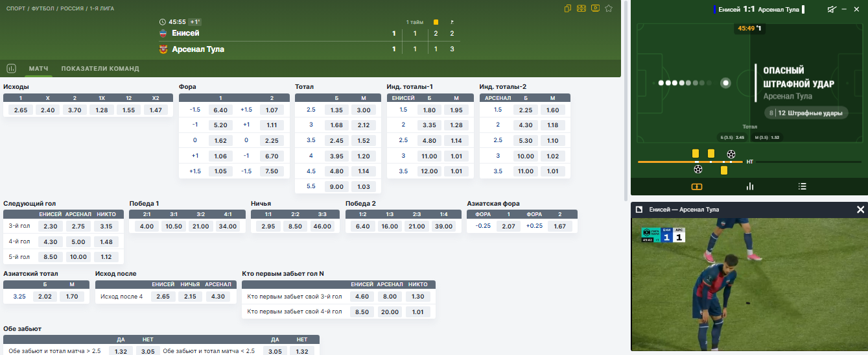Click the orange first-half progress bar

point(690,162)
